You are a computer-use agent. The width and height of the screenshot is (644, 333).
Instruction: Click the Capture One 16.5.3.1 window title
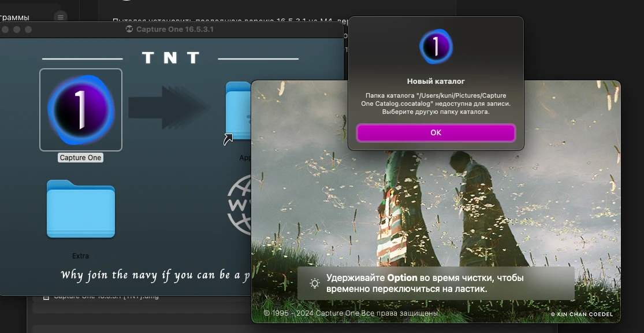point(175,29)
